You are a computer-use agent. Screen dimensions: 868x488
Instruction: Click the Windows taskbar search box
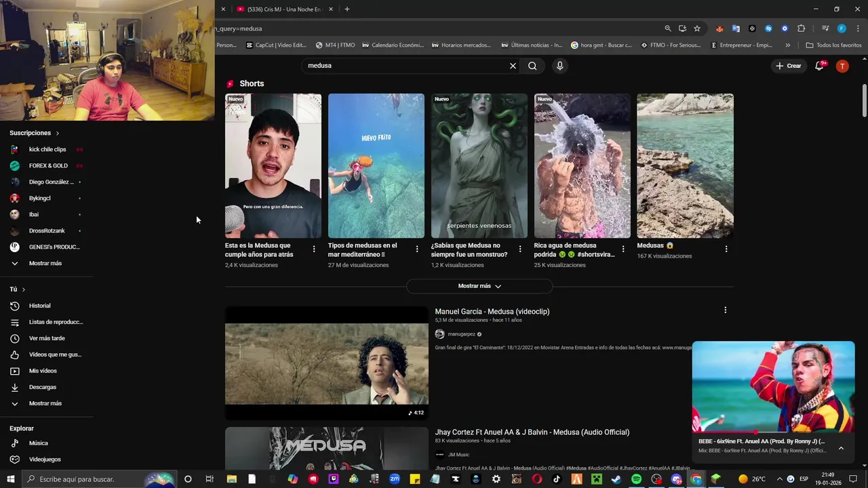click(x=100, y=479)
